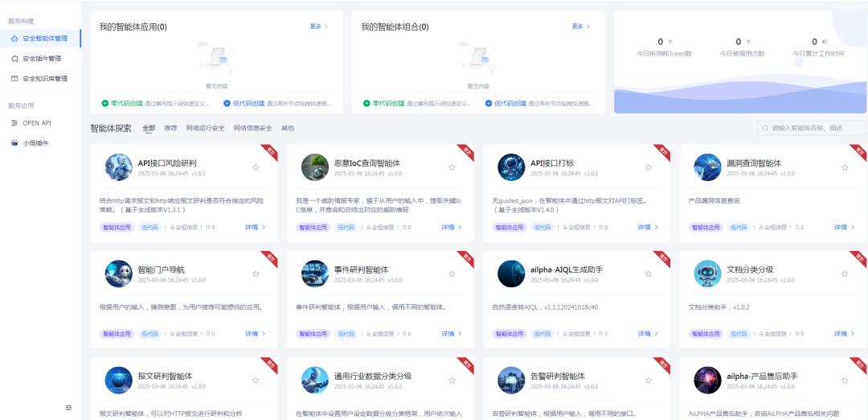The height and width of the screenshot is (420, 868).
Task: Favorite 漏洞查询智能体 with the star icon
Action: [845, 167]
